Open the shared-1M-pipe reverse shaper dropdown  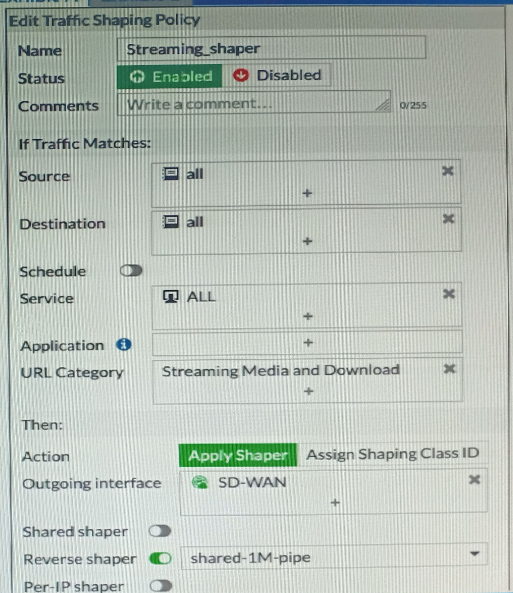pos(334,557)
